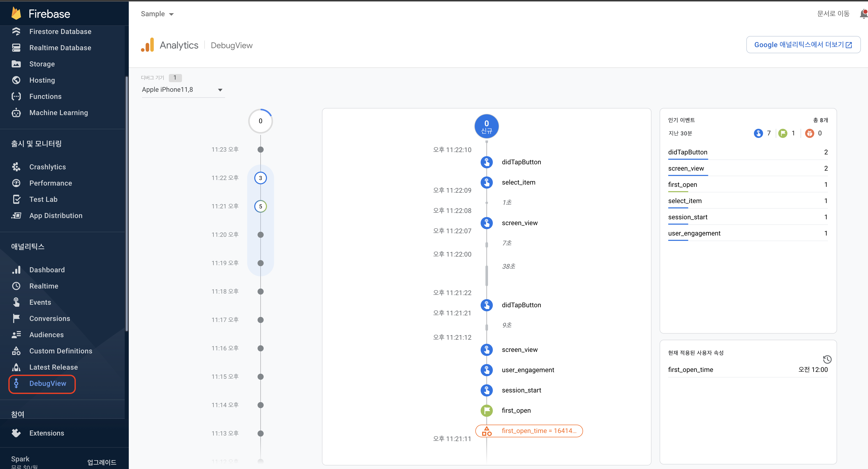Click the go to docs link
The image size is (868, 469).
coord(833,14)
